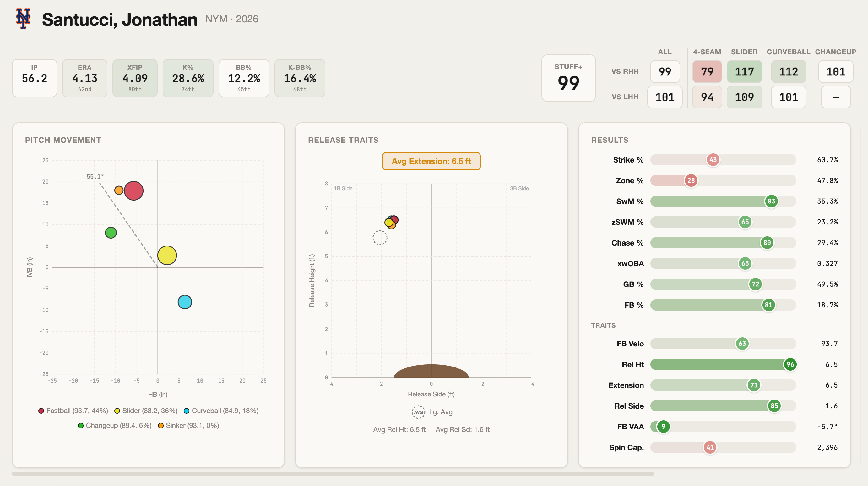Viewport: 868px width, 486px height.
Task: Click the dashed league average release circle
Action: click(380, 238)
